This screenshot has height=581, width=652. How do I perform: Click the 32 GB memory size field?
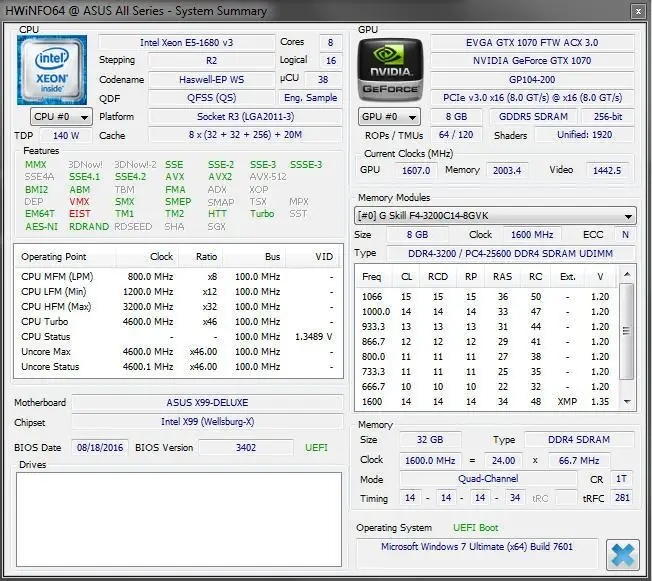(x=430, y=440)
